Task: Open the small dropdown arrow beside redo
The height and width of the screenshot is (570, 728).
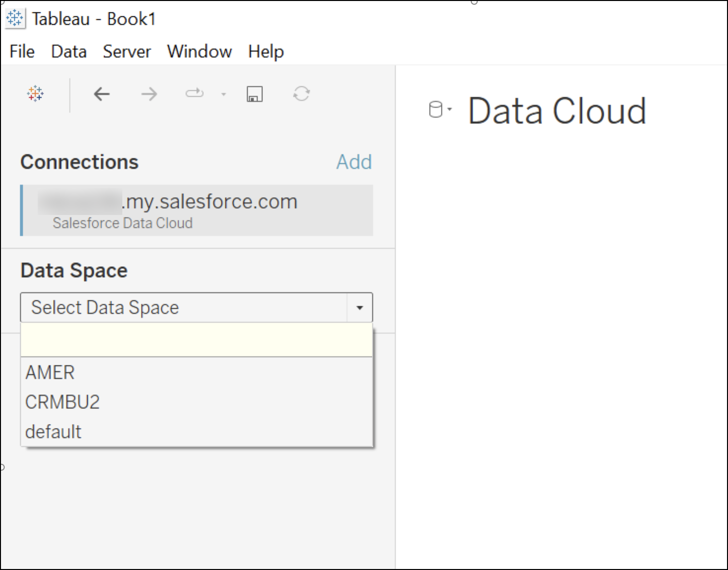Action: click(223, 94)
